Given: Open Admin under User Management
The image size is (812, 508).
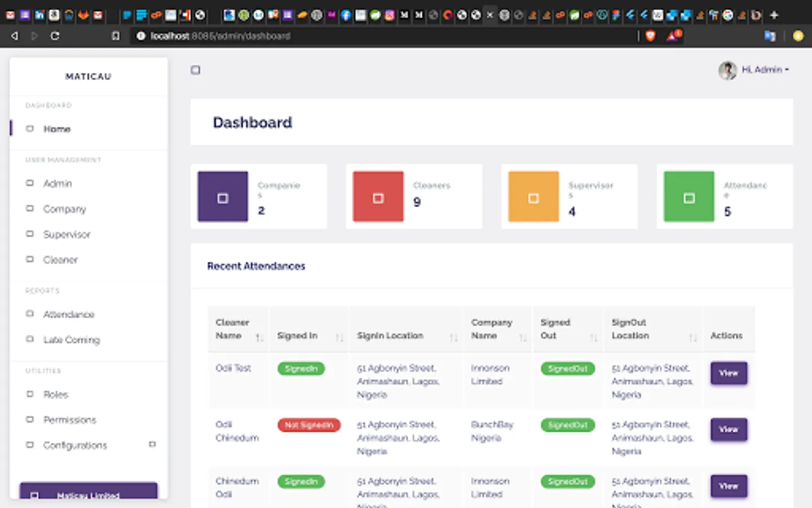Looking at the screenshot, I should (58, 183).
